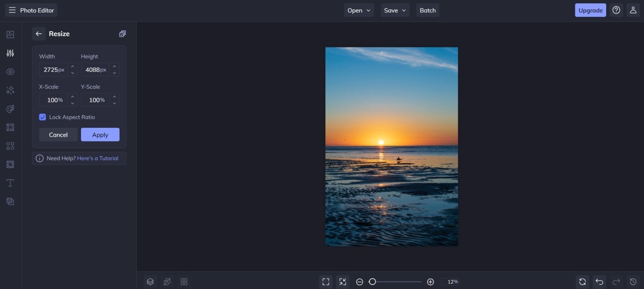The width and height of the screenshot is (644, 289).
Task: Open the user account icon
Action: point(633,10)
